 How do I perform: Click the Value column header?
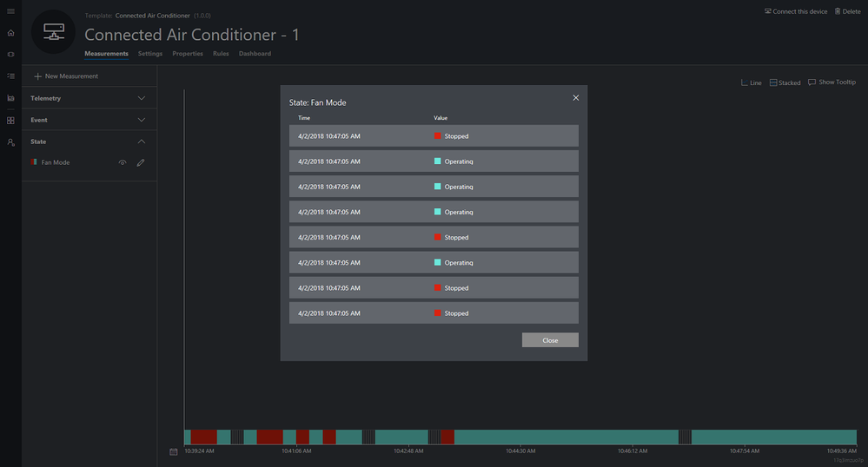pos(441,118)
